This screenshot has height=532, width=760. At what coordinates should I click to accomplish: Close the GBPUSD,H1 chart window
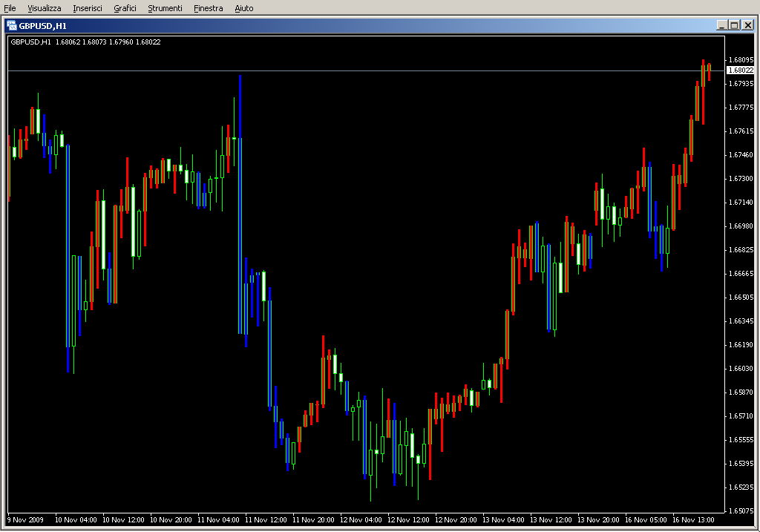coord(747,25)
